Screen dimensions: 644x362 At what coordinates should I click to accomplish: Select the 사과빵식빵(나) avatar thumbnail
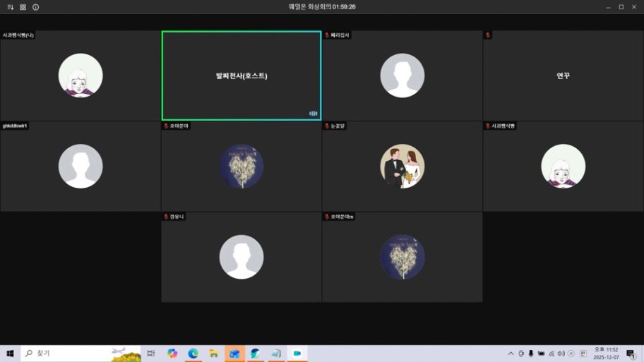80,76
